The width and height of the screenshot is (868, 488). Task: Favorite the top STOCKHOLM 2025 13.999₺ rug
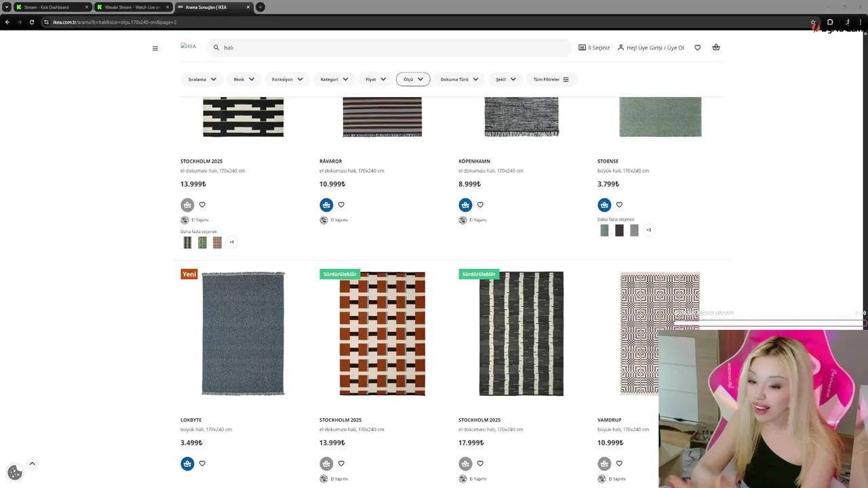202,205
